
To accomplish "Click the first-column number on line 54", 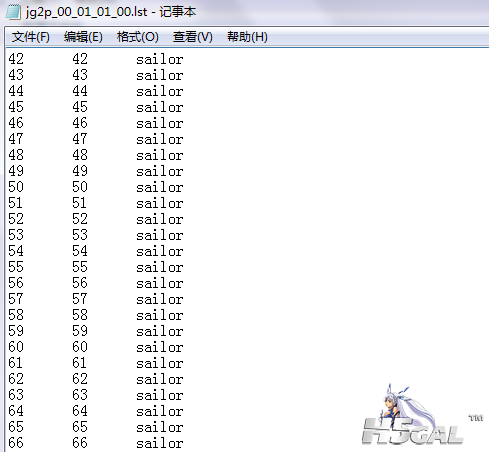I will (x=16, y=251).
